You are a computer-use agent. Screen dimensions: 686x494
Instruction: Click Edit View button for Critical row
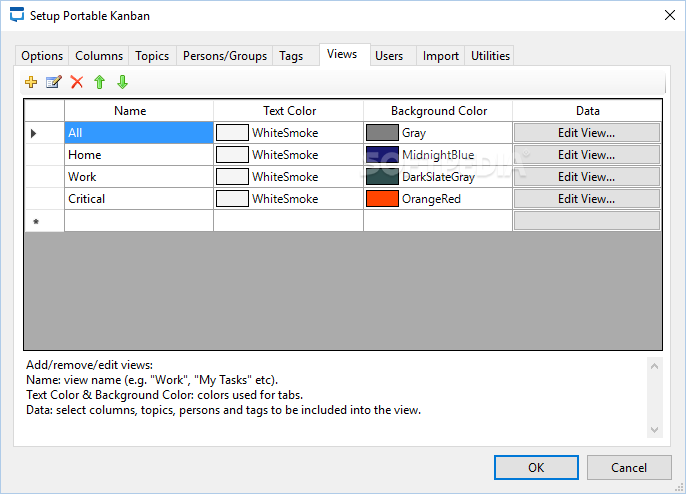[587, 199]
